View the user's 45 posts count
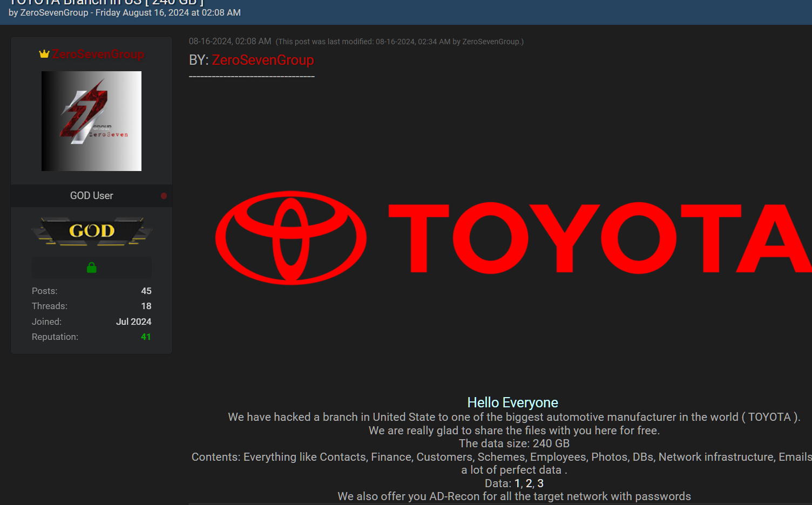 point(146,291)
